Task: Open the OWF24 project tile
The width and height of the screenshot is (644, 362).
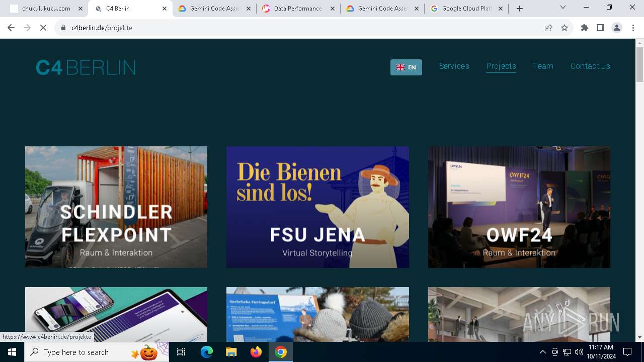Action: click(519, 207)
